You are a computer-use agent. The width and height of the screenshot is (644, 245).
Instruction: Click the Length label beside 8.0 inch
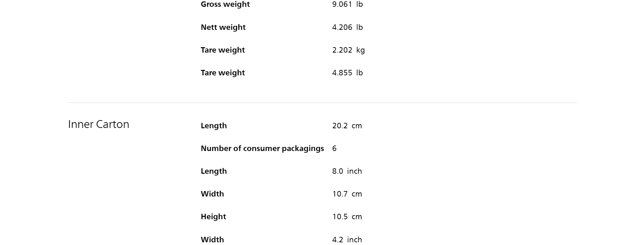coord(214,171)
